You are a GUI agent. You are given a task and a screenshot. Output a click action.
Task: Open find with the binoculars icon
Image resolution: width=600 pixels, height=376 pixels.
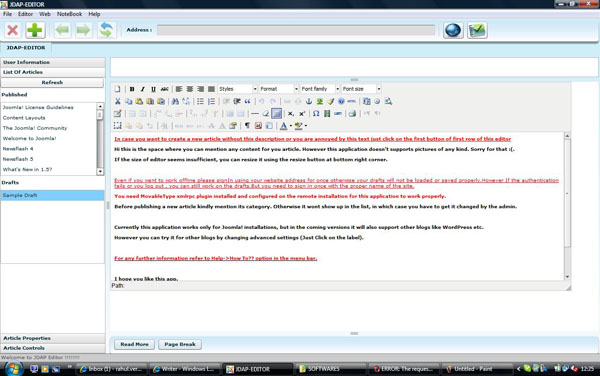coord(175,101)
